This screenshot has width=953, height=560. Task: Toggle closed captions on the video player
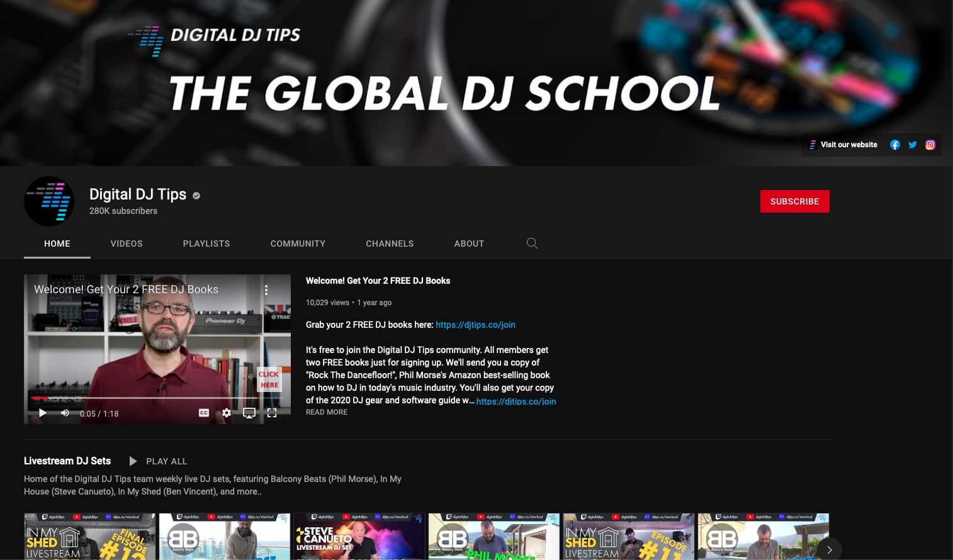click(203, 413)
